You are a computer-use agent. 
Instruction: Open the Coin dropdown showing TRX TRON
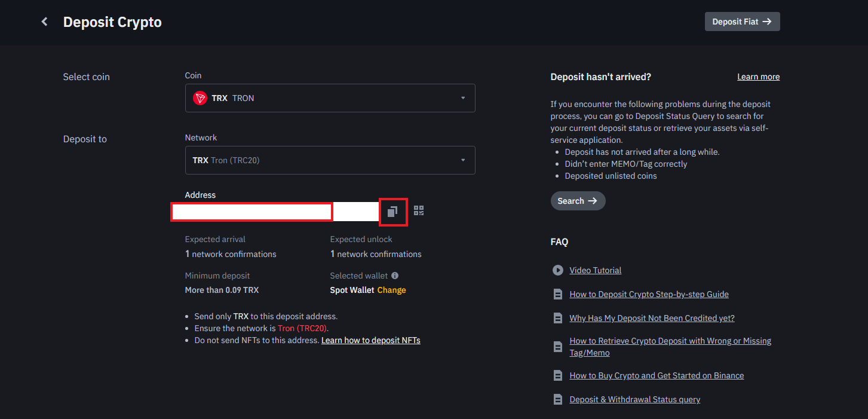pos(330,98)
